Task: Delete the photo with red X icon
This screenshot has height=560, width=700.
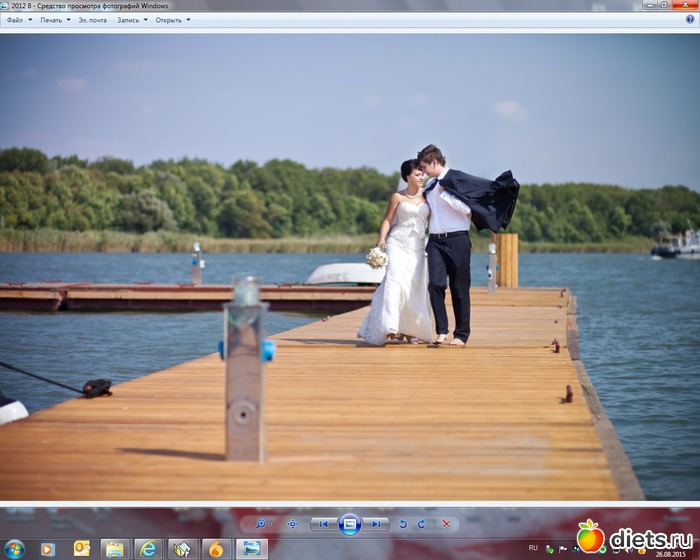Action: pos(445,523)
